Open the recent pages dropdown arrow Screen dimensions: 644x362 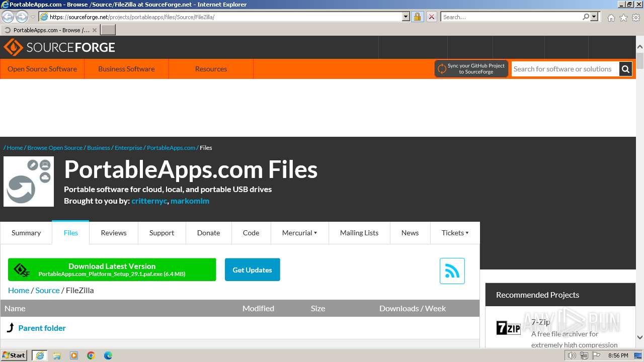(x=33, y=17)
